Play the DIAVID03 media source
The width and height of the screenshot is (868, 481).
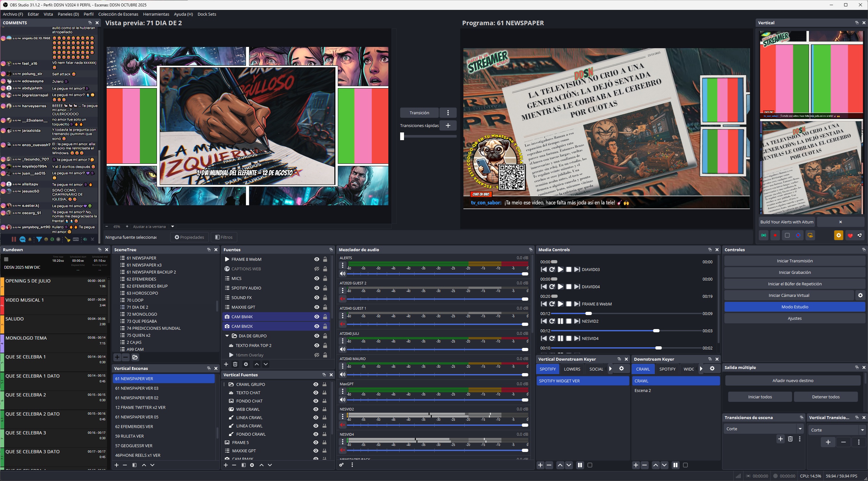pyautogui.click(x=560, y=269)
